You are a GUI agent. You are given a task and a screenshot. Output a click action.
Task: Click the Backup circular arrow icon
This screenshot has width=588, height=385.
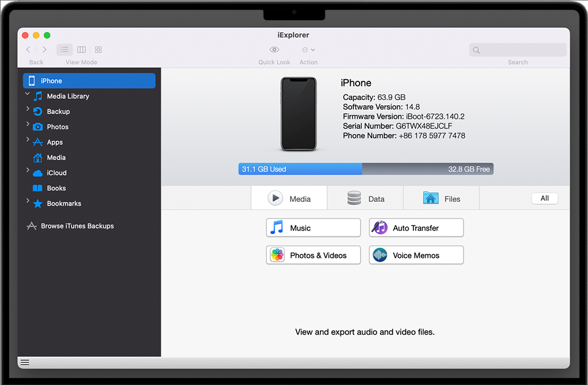(x=37, y=111)
